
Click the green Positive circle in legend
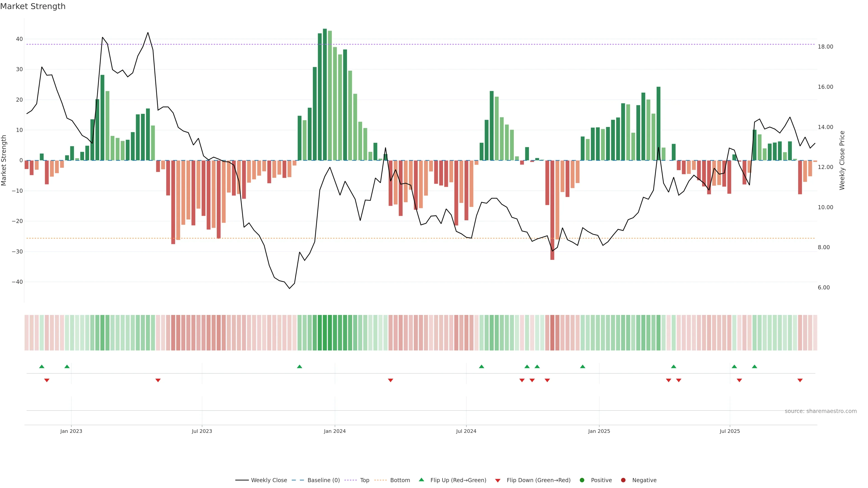[x=582, y=480]
